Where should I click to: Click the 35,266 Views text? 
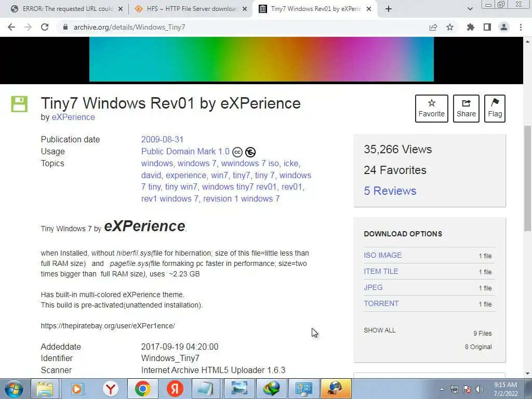397,149
